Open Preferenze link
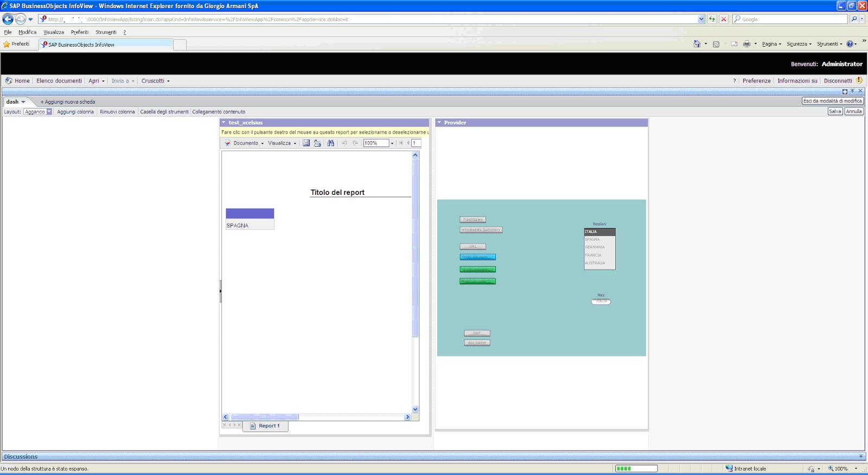This screenshot has width=868, height=475. click(756, 81)
